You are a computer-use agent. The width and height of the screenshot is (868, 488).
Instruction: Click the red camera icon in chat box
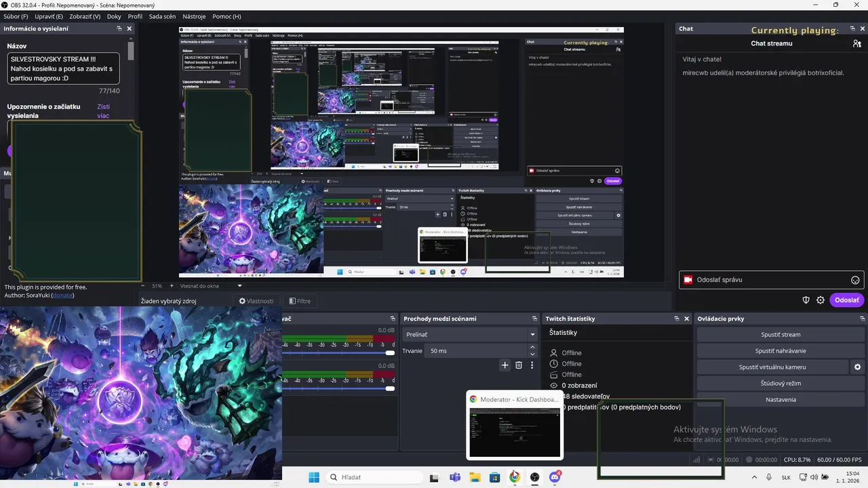pyautogui.click(x=688, y=280)
